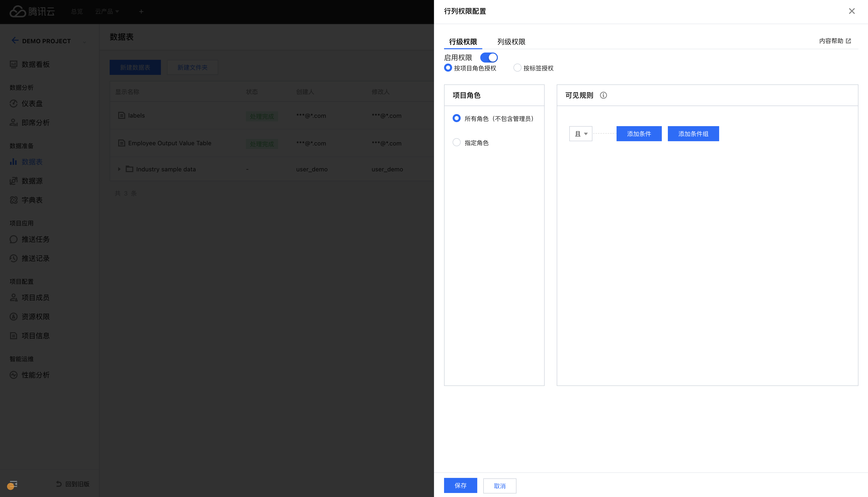Select 按标签授权 radio option
This screenshot has width=868, height=497.
(x=517, y=68)
